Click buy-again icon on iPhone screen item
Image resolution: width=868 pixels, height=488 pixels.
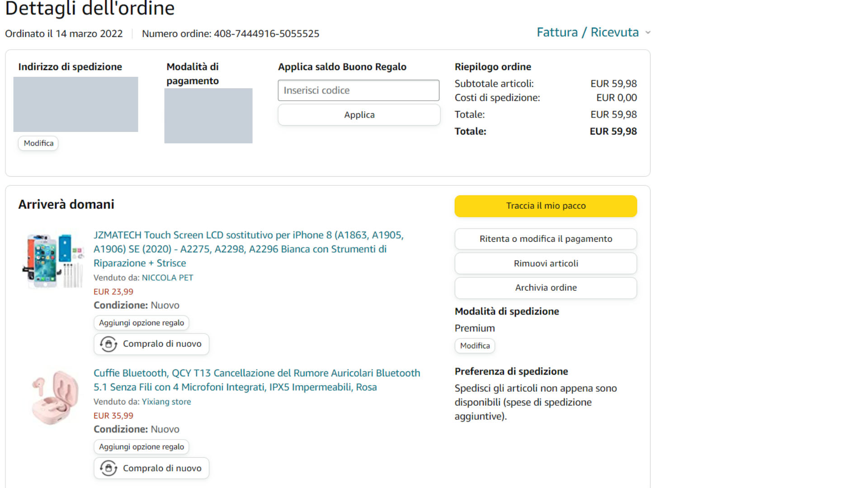108,344
